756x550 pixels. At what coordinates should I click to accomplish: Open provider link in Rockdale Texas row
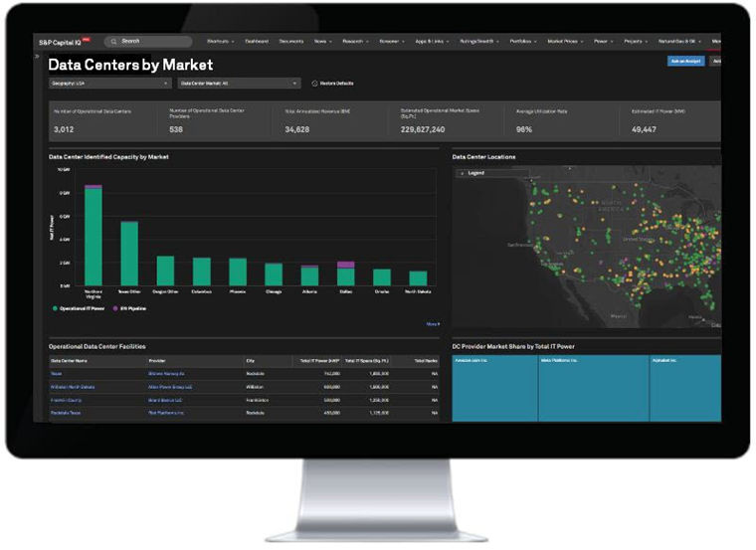pyautogui.click(x=166, y=413)
